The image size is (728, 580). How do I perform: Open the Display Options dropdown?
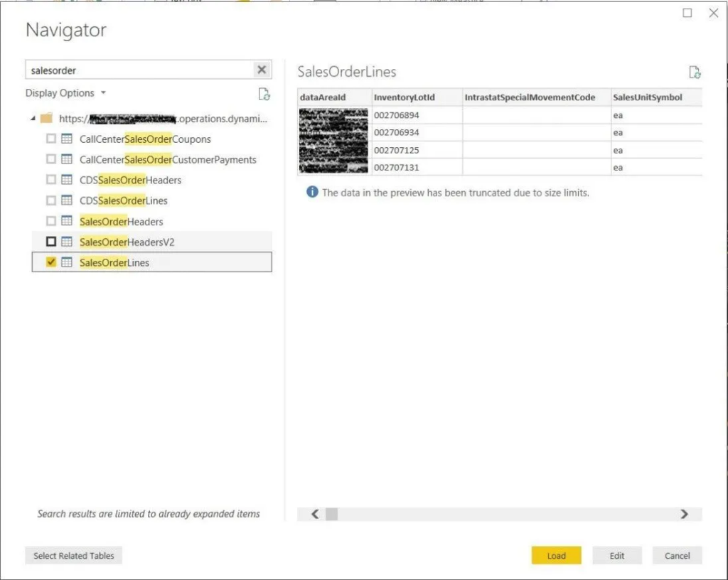click(65, 93)
